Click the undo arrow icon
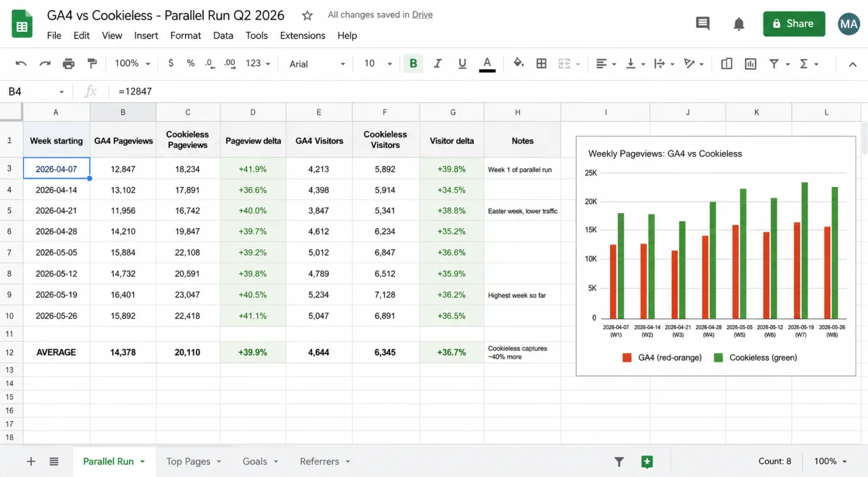 [21, 63]
